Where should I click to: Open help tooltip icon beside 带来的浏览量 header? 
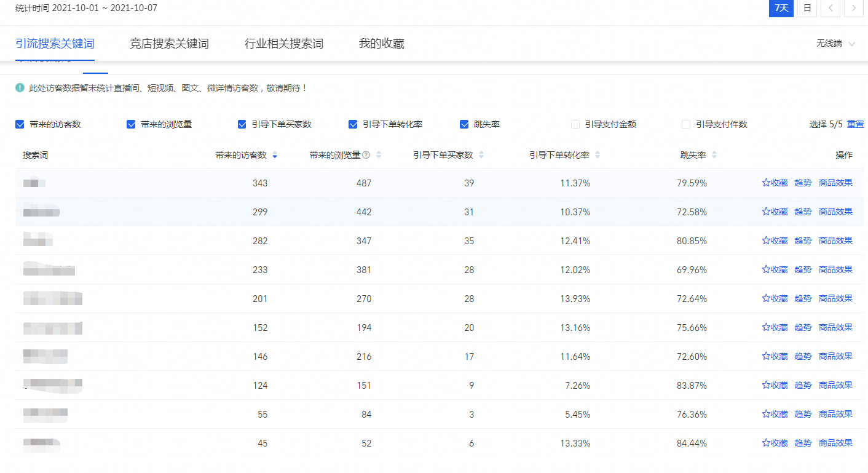coord(366,155)
